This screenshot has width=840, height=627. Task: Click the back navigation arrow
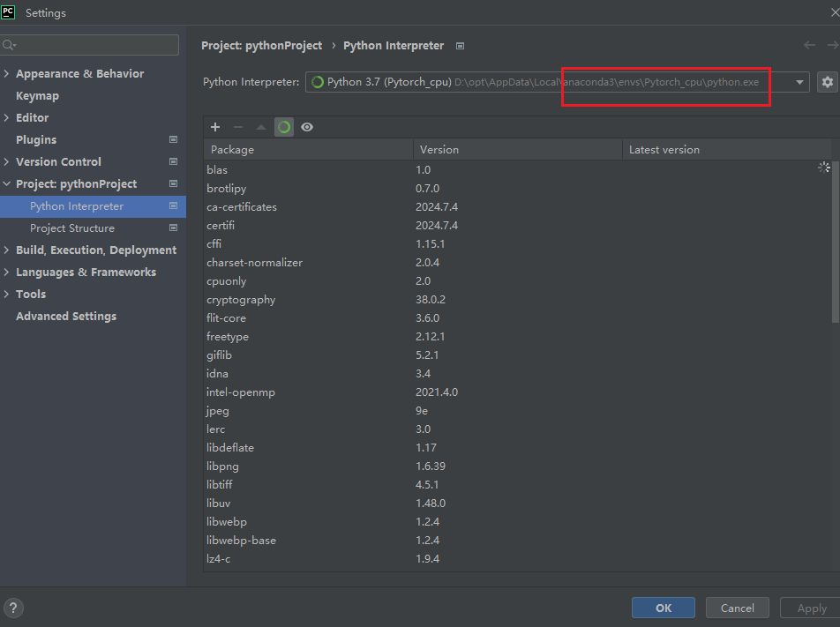coord(809,46)
